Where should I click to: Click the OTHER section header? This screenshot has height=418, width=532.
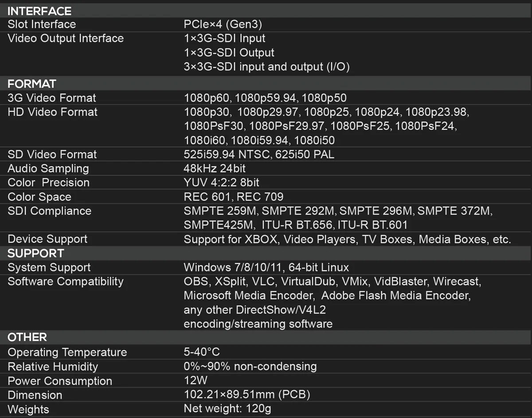click(27, 337)
